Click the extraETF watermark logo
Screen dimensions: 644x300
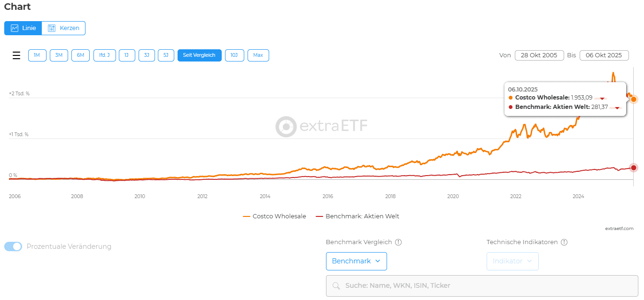coord(321,126)
